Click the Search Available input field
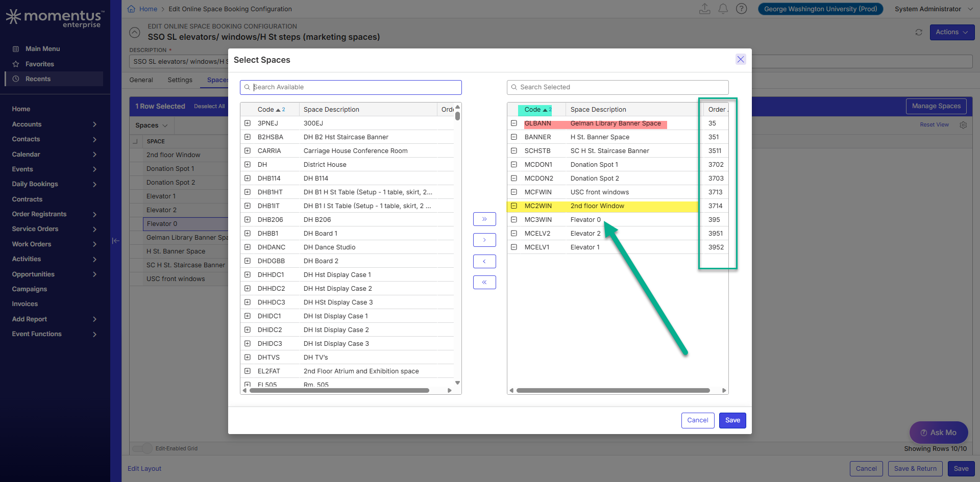Viewport: 980px width, 482px height. (x=351, y=87)
